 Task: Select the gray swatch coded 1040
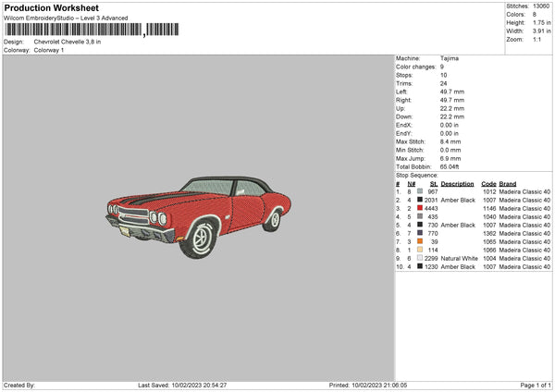pyautogui.click(x=419, y=216)
